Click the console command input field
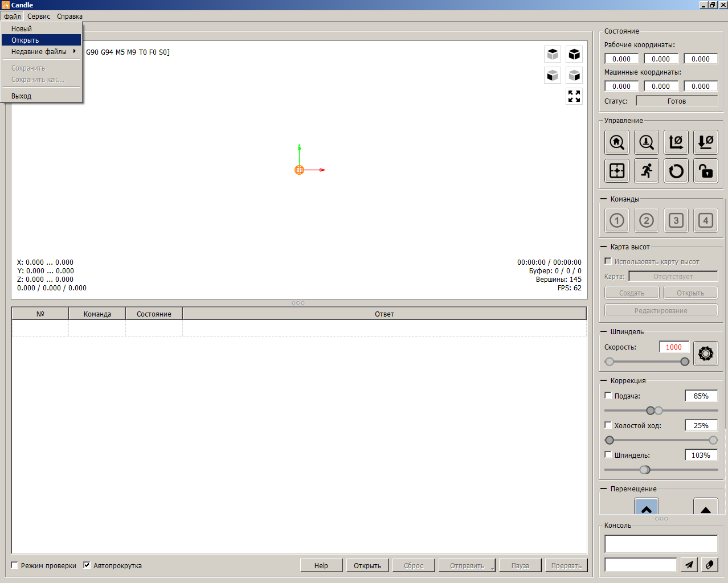728x583 pixels. pyautogui.click(x=640, y=565)
